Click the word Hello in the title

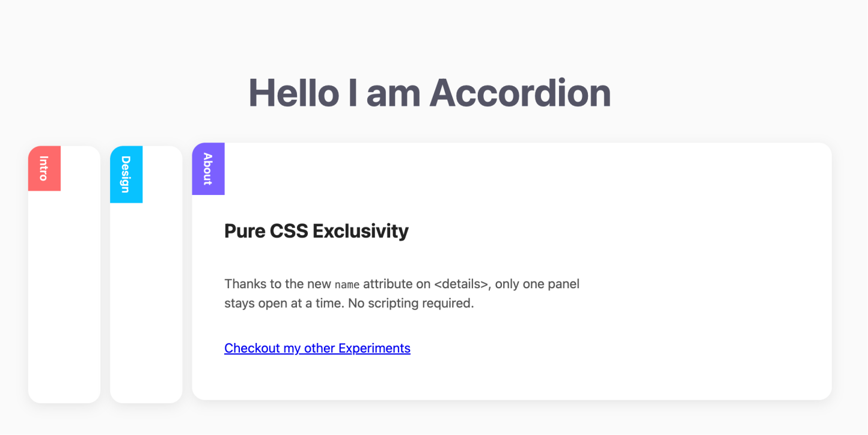(x=293, y=93)
